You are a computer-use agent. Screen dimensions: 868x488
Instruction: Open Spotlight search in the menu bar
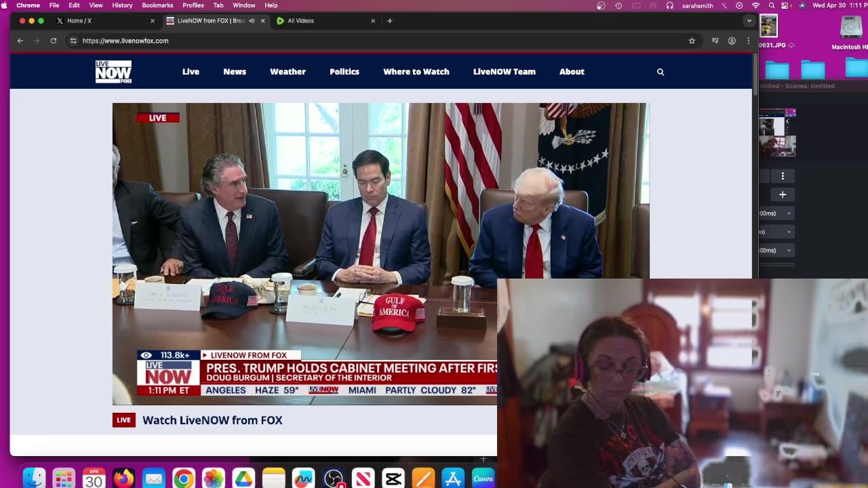772,5
